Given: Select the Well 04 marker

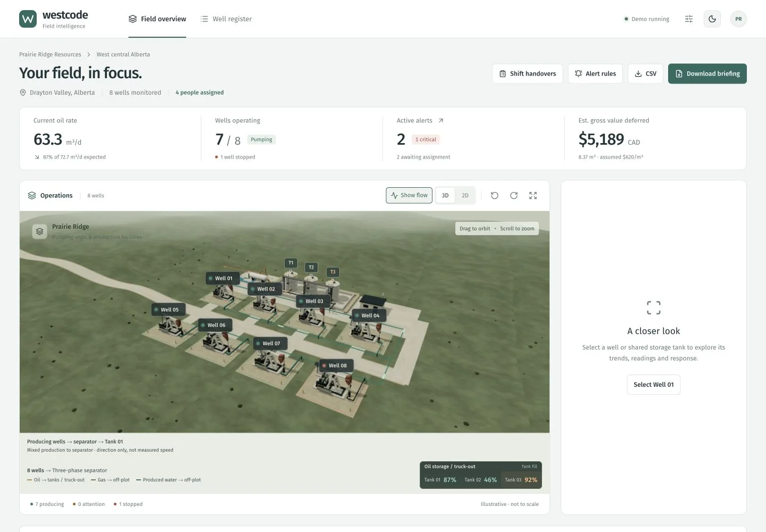Looking at the screenshot, I should 369,315.
